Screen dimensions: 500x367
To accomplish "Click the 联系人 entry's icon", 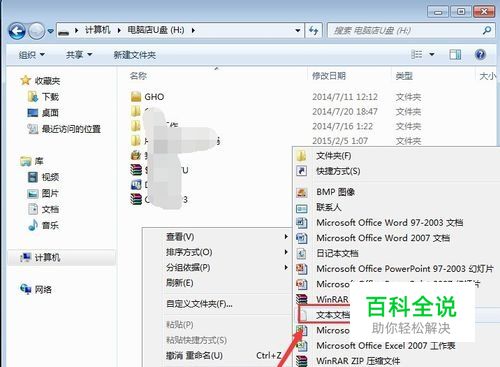I will (x=302, y=208).
